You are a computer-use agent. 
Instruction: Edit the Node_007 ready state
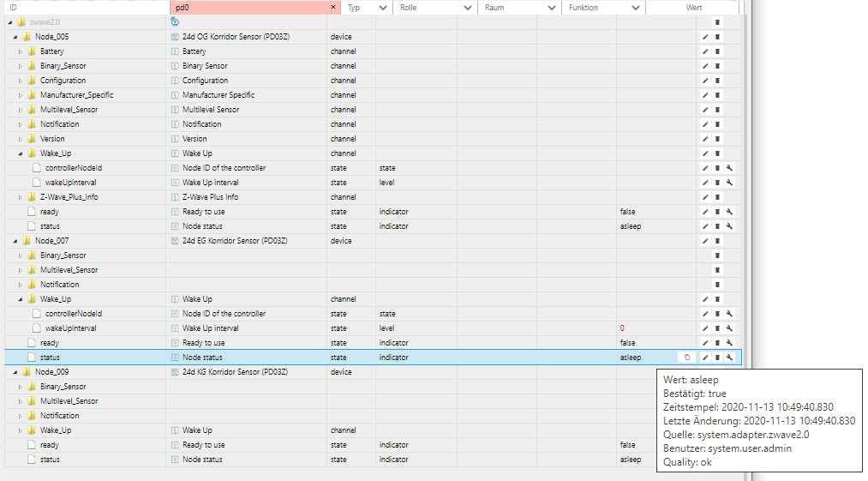[x=705, y=343]
